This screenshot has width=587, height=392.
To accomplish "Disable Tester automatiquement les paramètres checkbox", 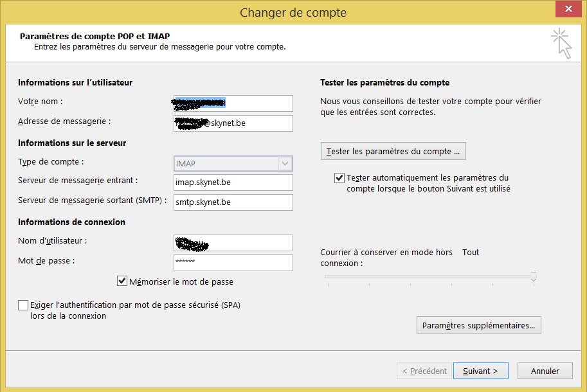I will [x=339, y=178].
